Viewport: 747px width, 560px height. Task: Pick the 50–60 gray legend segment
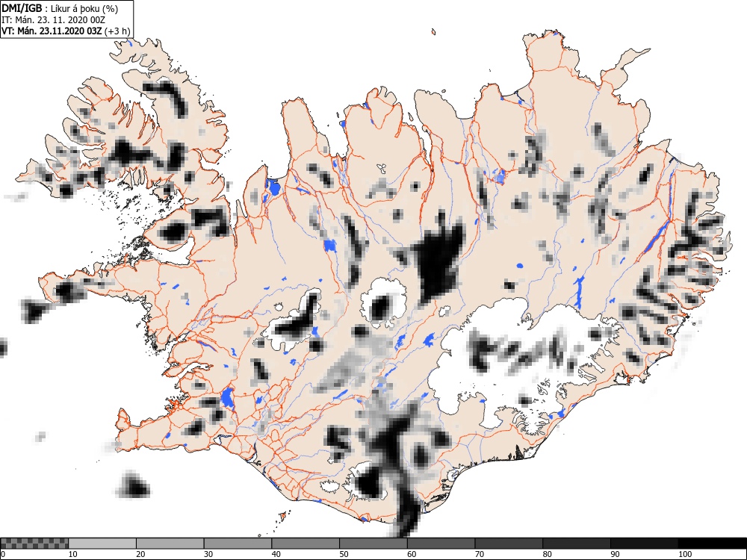(x=373, y=543)
